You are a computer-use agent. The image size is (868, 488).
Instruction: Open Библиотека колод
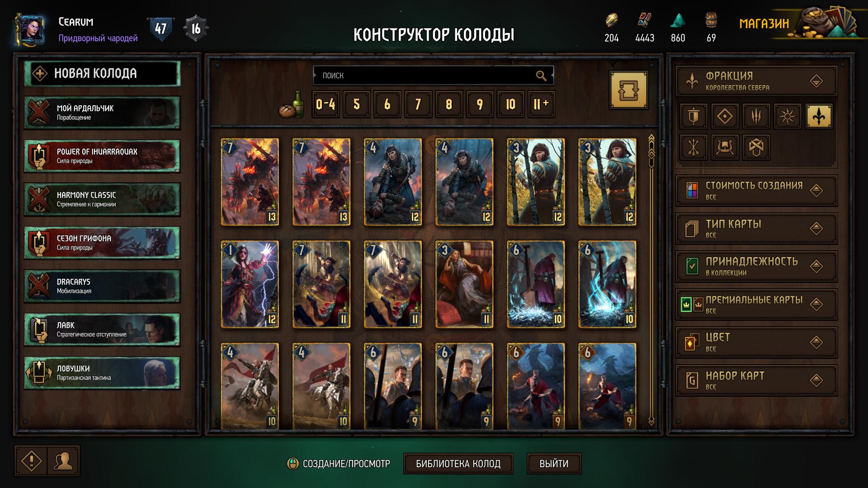[x=458, y=464]
